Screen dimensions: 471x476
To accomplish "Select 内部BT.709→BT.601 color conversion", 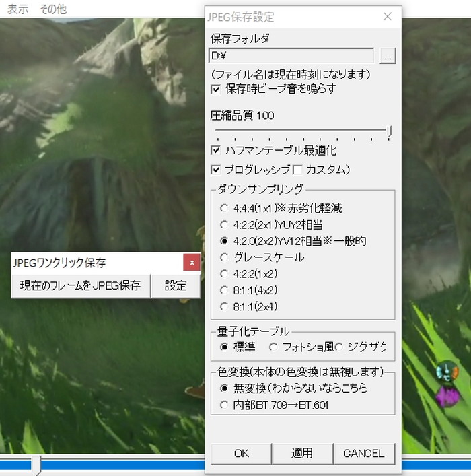I will 274,405.
